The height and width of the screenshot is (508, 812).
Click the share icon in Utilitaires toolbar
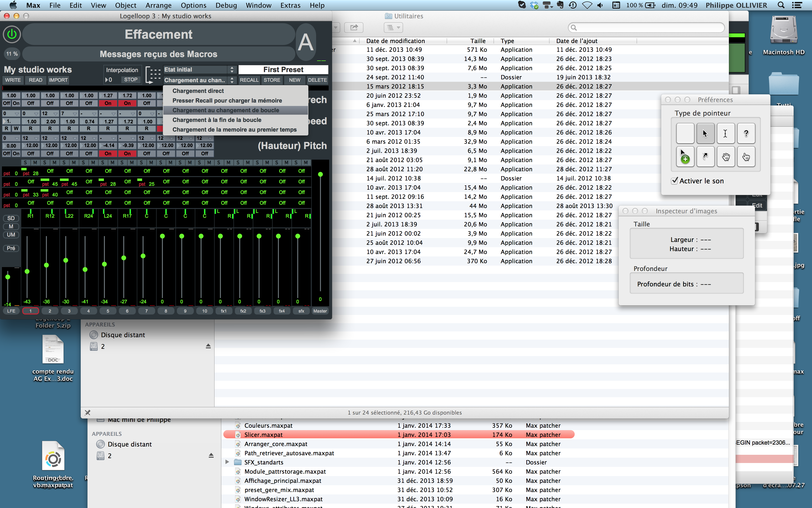pyautogui.click(x=354, y=28)
